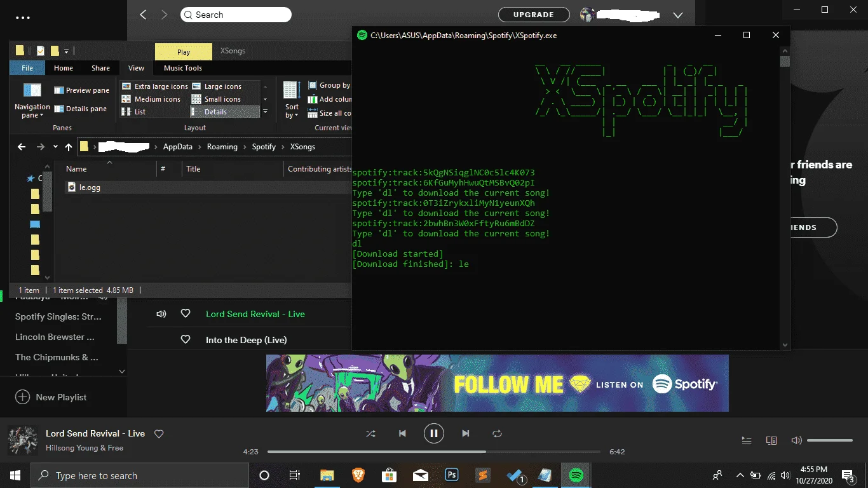This screenshot has height=488, width=868.
Task: Switch layout to List view
Action: (x=154, y=112)
